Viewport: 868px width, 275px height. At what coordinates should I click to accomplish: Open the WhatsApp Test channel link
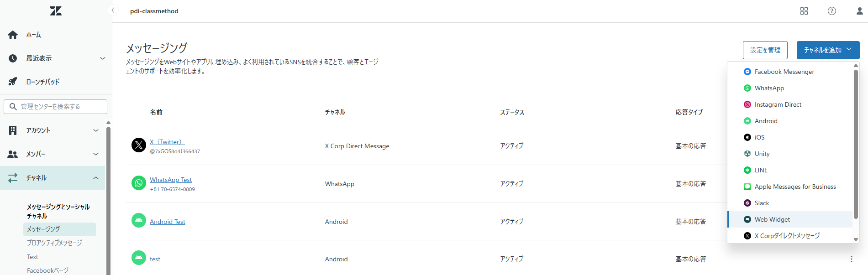[x=171, y=179]
